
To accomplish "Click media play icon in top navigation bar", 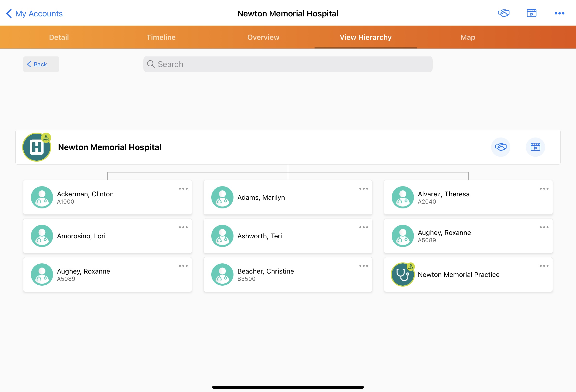I will point(531,13).
